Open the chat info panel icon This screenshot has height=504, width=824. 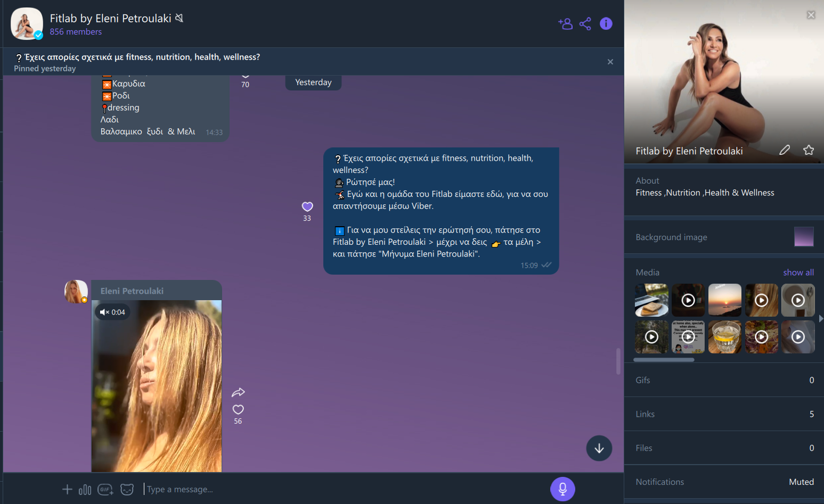[x=606, y=24]
